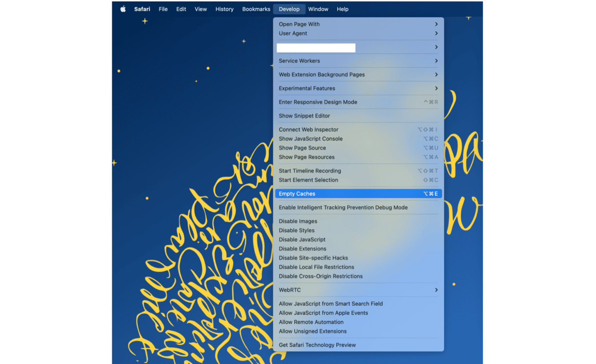Viewport: 596px width, 364px height.
Task: Open the Help menu
Action: [x=343, y=9]
